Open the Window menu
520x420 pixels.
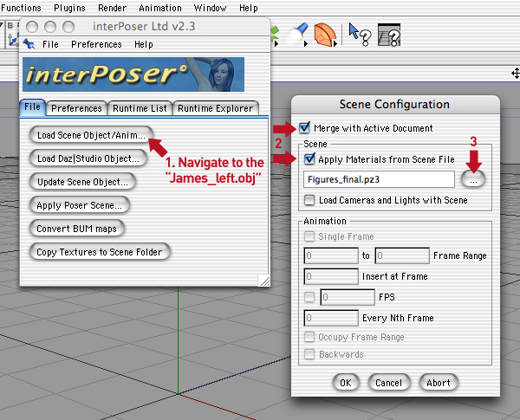point(210,8)
